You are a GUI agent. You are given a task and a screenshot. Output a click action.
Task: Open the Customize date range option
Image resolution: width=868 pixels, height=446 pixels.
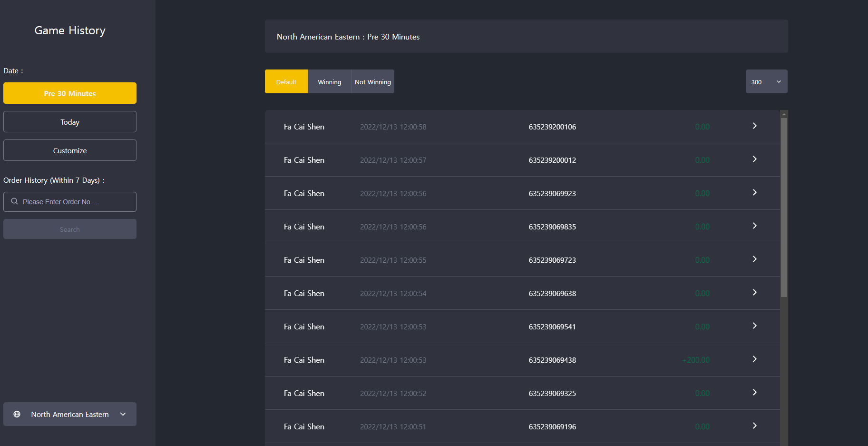pos(70,150)
